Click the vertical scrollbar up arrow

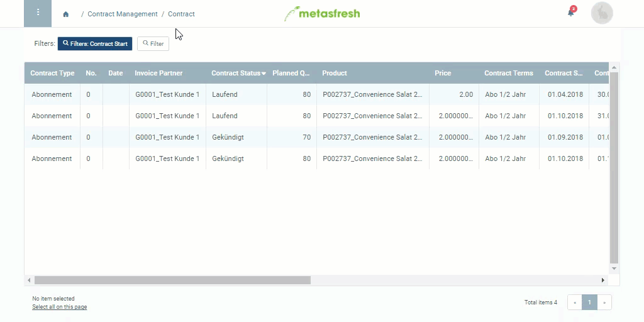(614, 67)
